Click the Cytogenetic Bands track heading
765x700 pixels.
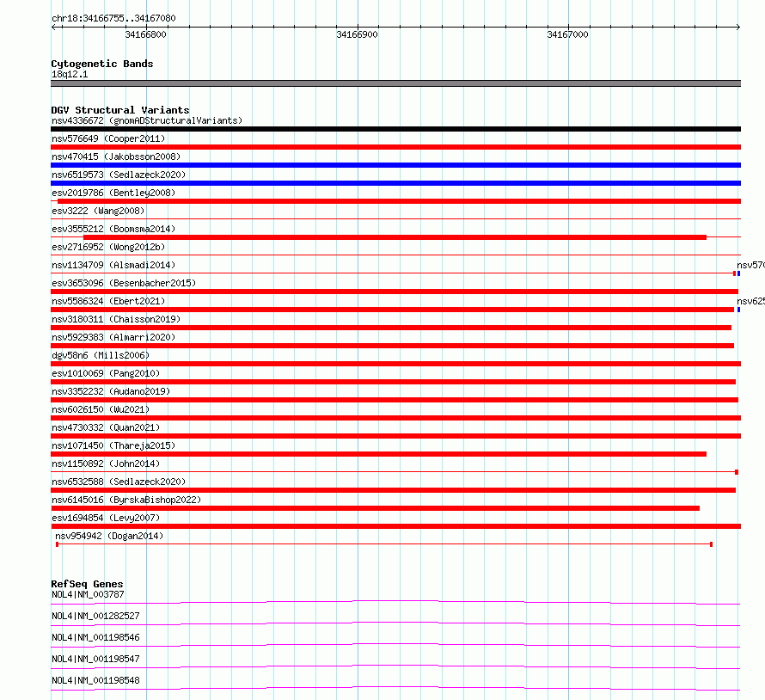coord(102,64)
